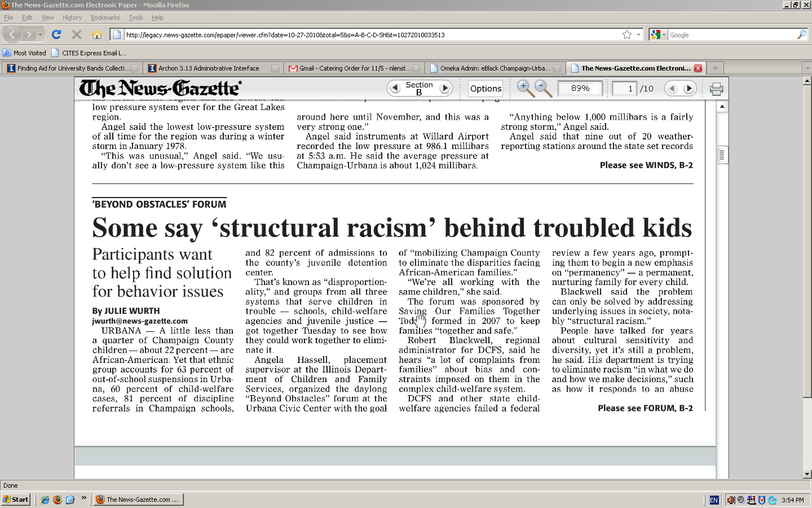Click the viewer scrollbar thumb
812x508 pixels.
point(722,155)
